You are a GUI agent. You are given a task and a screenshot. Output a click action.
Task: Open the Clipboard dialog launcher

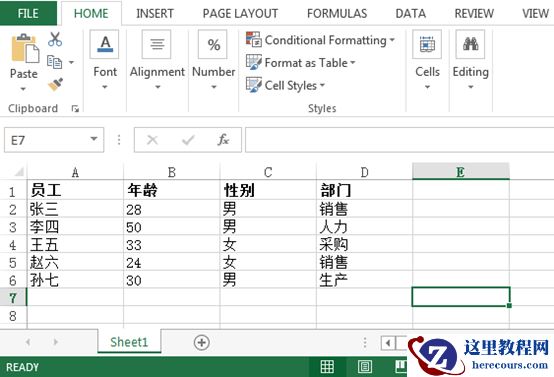pos(75,108)
